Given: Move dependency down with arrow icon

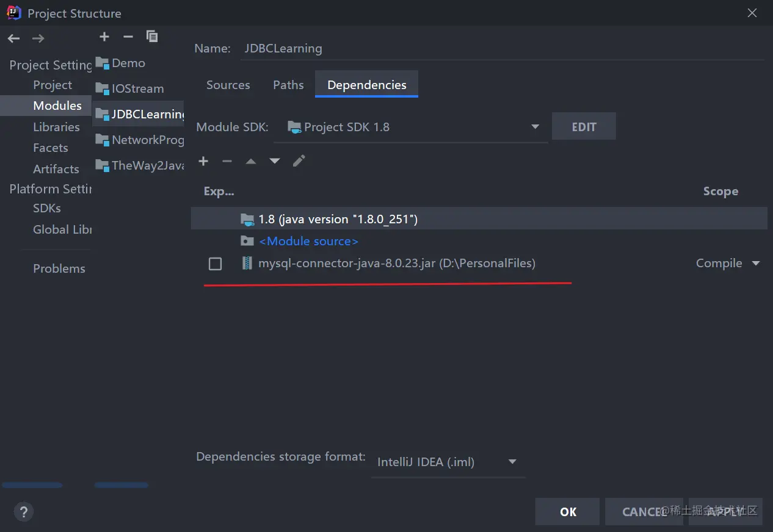Looking at the screenshot, I should coord(275,161).
